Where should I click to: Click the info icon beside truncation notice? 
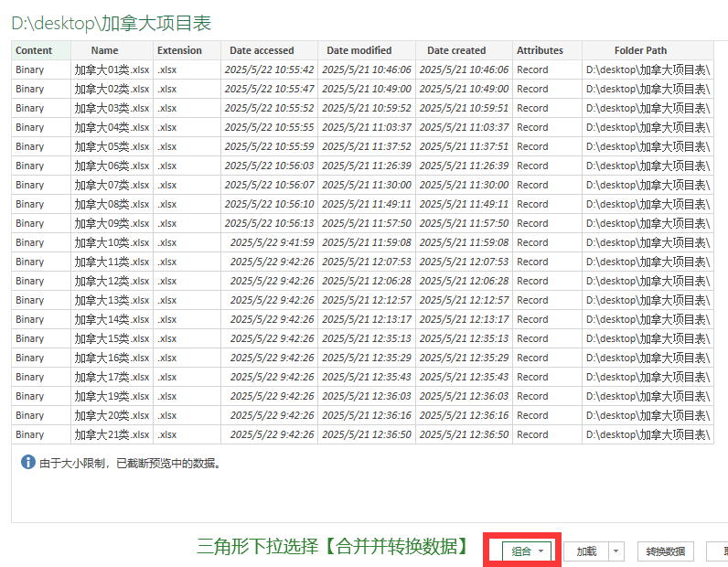(x=27, y=462)
